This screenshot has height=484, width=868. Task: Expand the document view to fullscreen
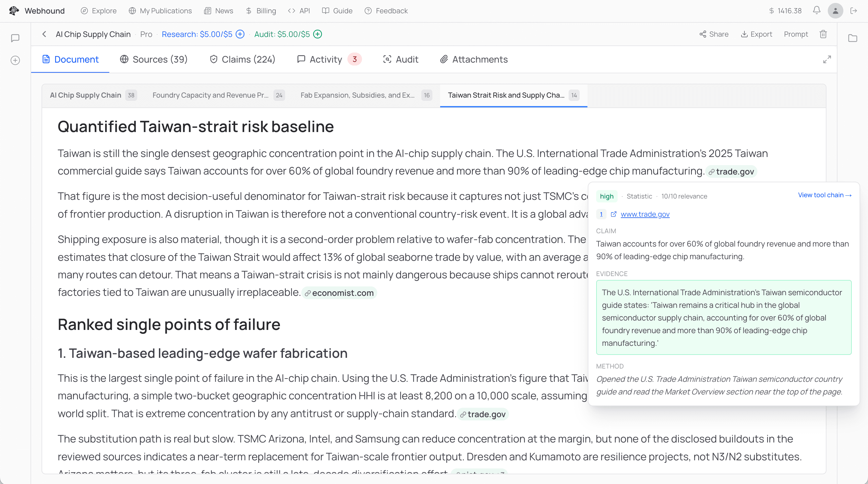click(x=827, y=59)
